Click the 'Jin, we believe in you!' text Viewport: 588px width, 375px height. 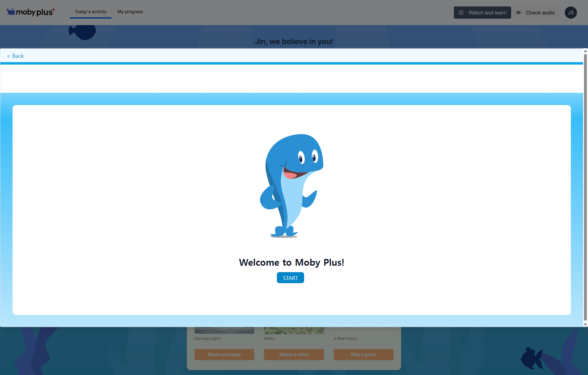294,41
